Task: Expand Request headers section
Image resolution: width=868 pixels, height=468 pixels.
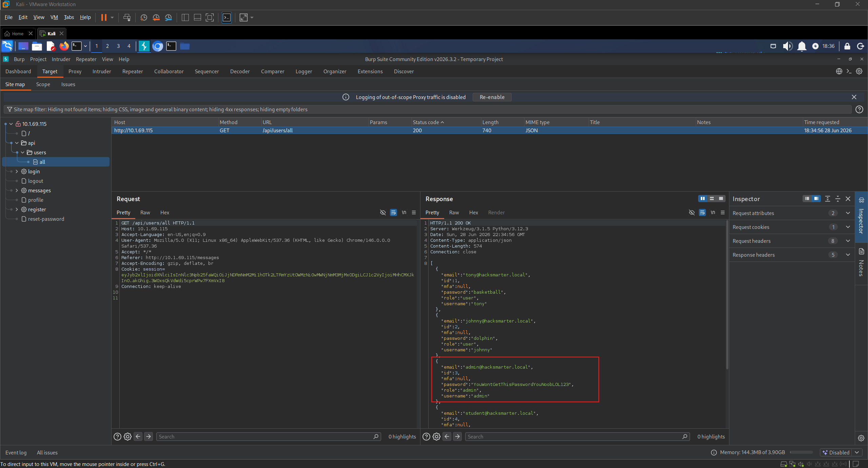Action: coord(792,241)
